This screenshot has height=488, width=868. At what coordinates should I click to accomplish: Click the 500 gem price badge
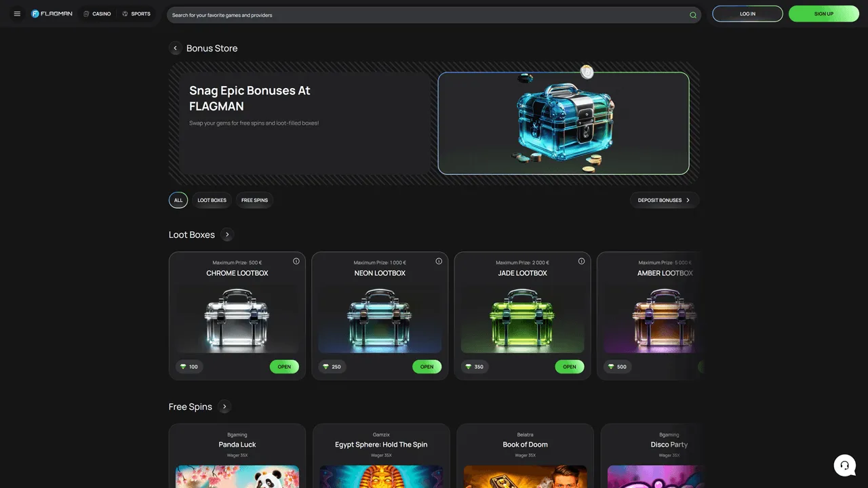pyautogui.click(x=618, y=367)
